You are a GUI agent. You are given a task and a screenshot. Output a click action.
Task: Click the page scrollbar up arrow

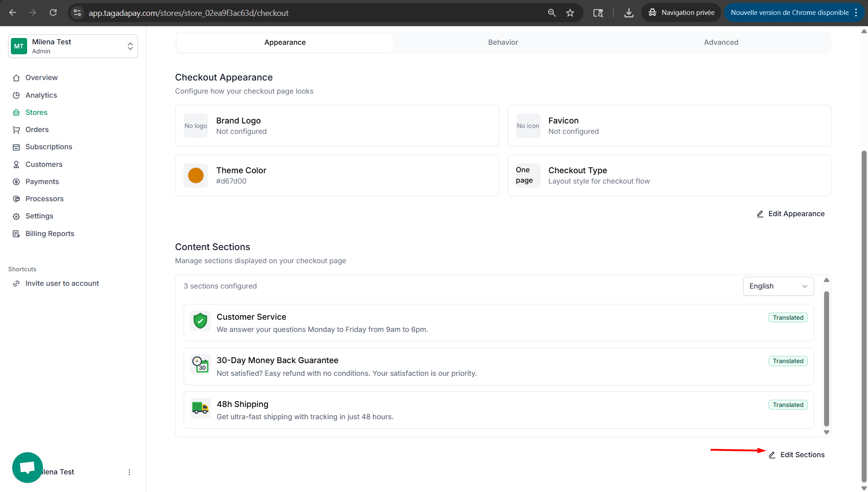tap(864, 32)
